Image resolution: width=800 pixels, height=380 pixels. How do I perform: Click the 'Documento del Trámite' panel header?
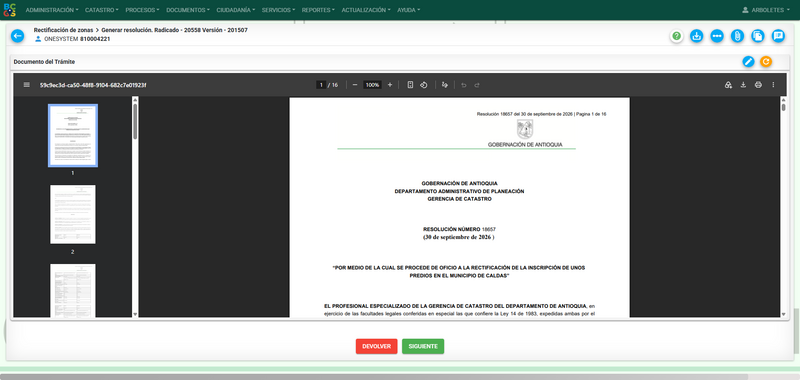[x=44, y=62]
